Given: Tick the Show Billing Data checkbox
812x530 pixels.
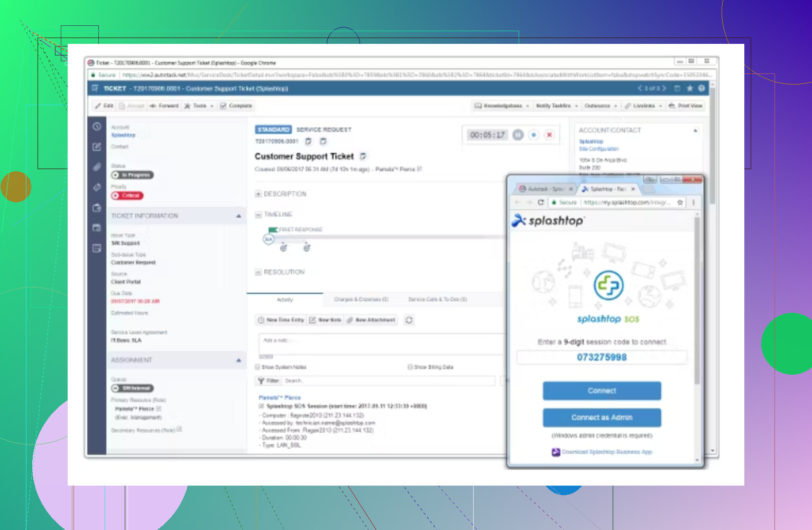Looking at the screenshot, I should [410, 367].
